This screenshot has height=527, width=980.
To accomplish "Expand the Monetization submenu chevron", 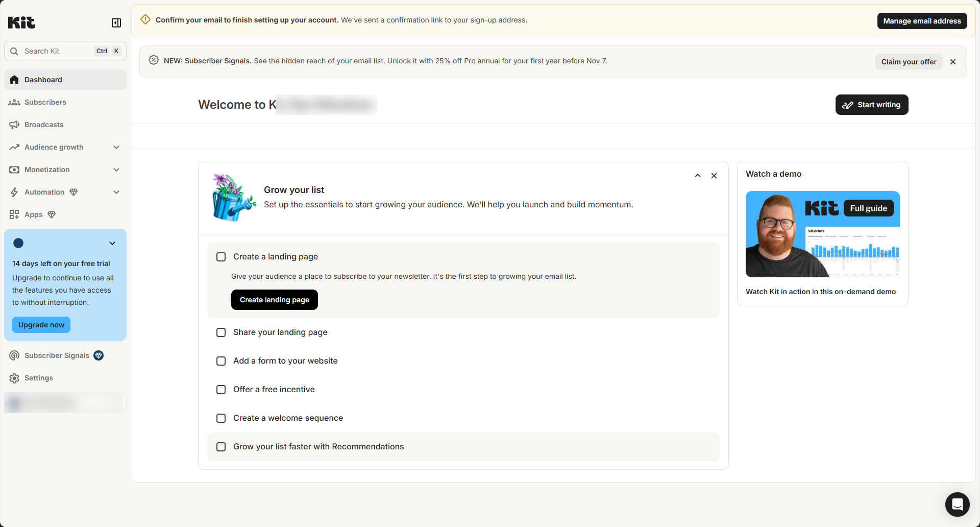I will tap(116, 170).
